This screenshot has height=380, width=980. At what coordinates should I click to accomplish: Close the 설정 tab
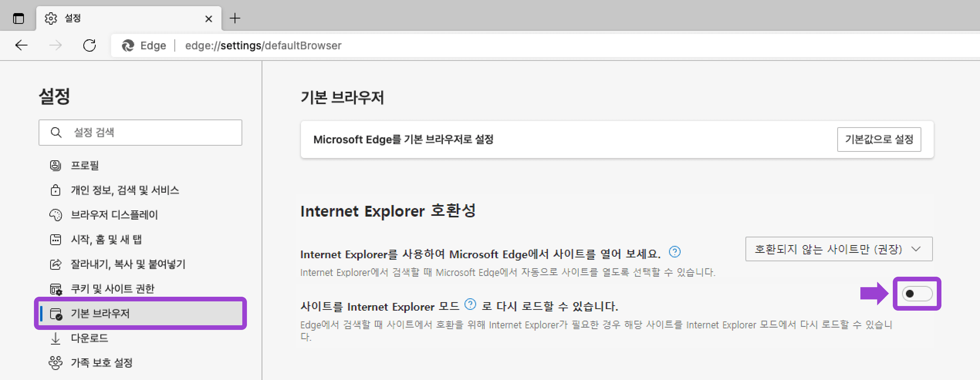pyautogui.click(x=209, y=18)
